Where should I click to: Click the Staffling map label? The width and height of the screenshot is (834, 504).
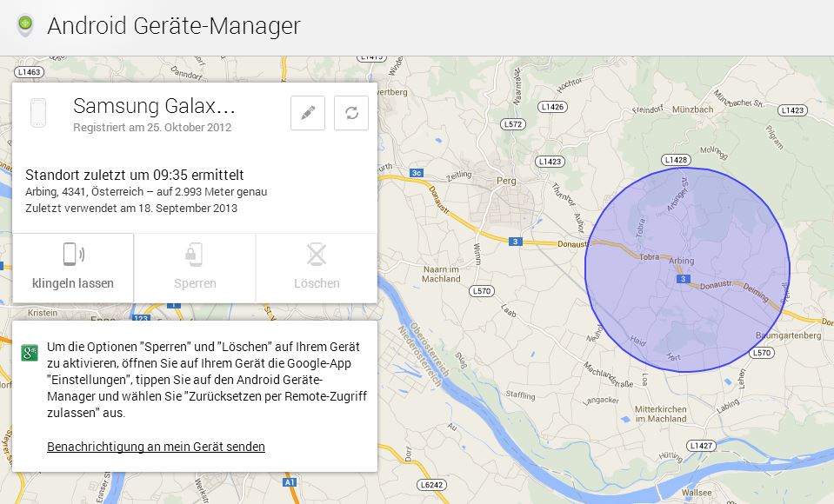[520, 395]
